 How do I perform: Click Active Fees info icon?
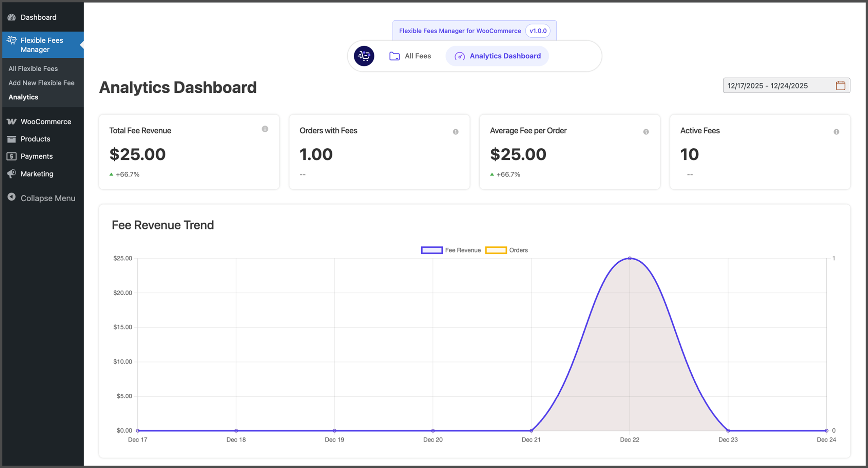[836, 132]
